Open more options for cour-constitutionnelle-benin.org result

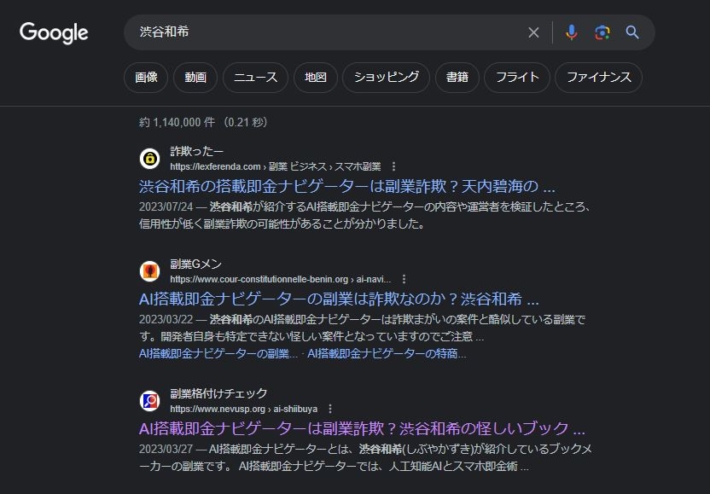pos(404,279)
